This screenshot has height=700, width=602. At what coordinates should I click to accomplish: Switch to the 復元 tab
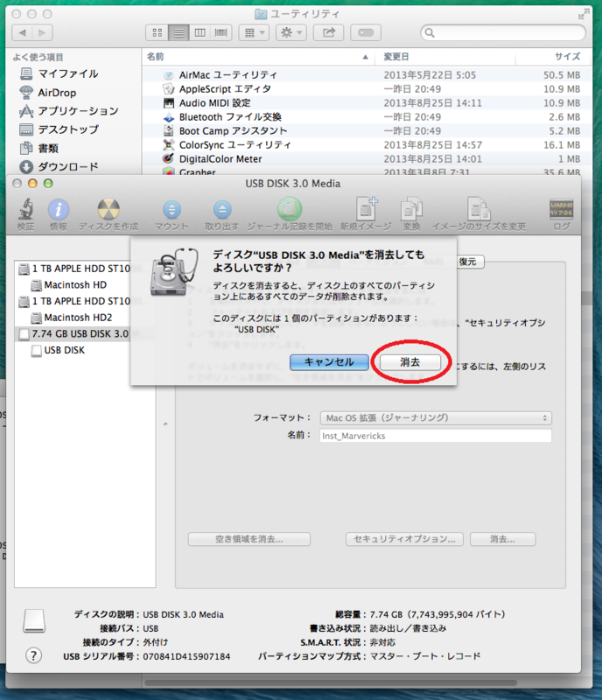(x=468, y=262)
